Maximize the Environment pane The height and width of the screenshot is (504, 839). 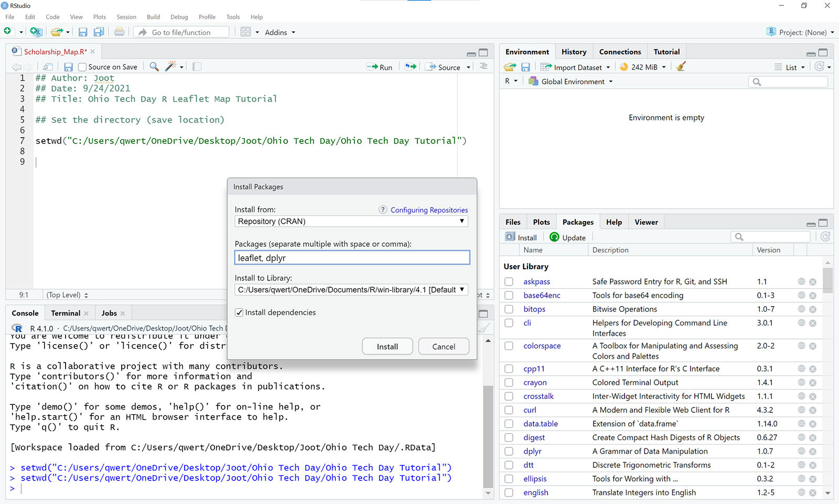(x=823, y=52)
